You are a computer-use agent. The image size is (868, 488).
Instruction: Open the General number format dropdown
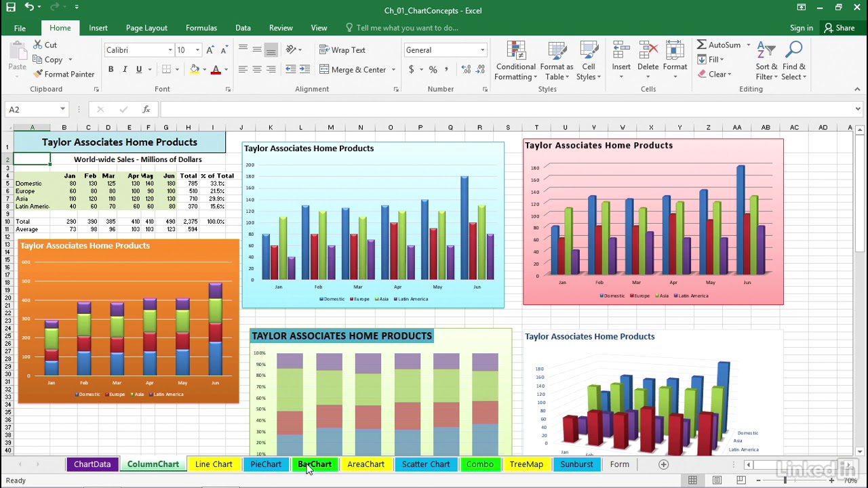coord(482,50)
